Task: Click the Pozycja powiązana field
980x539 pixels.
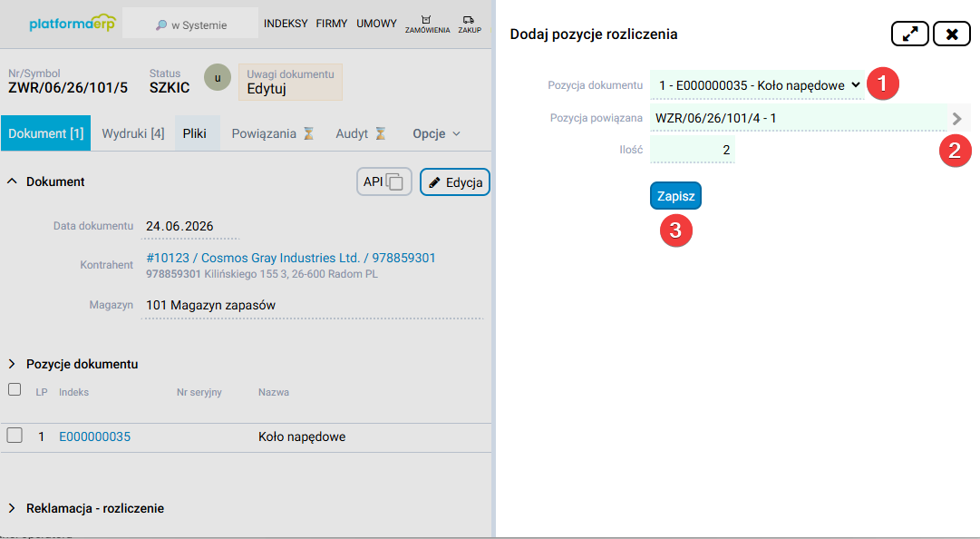Action: [798, 118]
